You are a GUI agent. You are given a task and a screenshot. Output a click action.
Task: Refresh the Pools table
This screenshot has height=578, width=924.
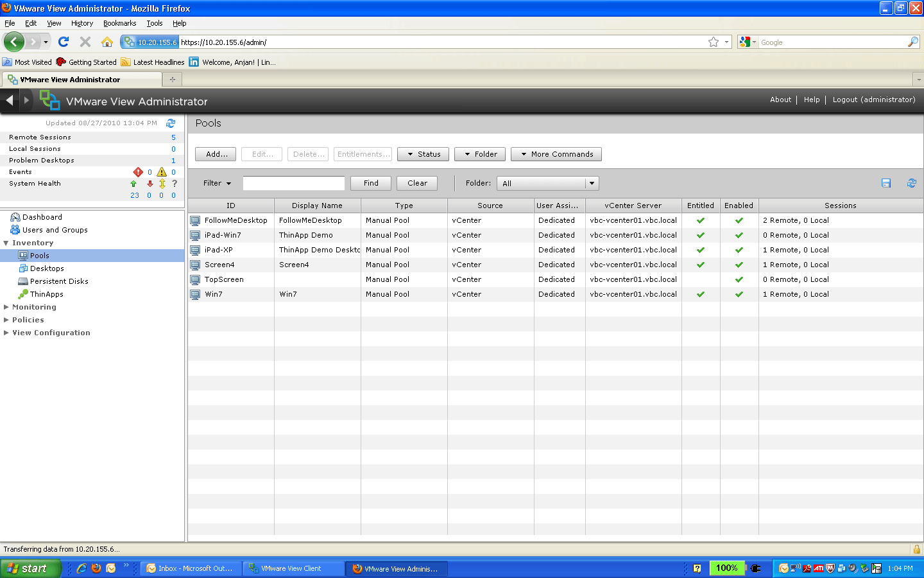coord(911,183)
